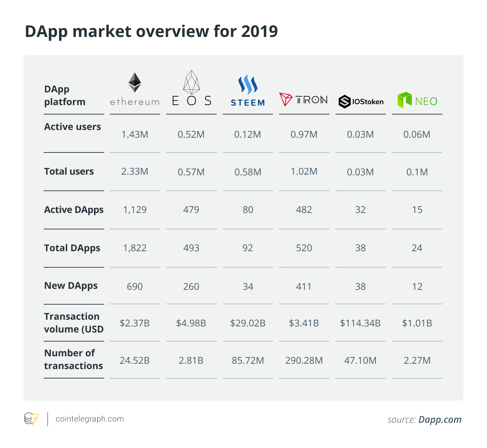This screenshot has width=487, height=448.
Task: Select the Steem wave logo
Action: [248, 85]
